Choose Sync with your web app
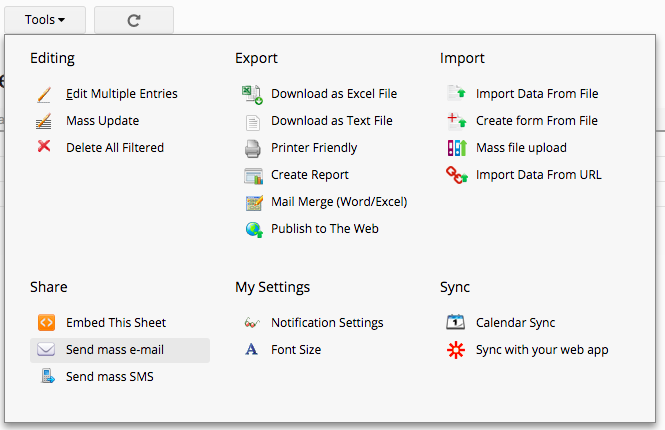Viewport: 665px width, 430px height. coord(542,350)
